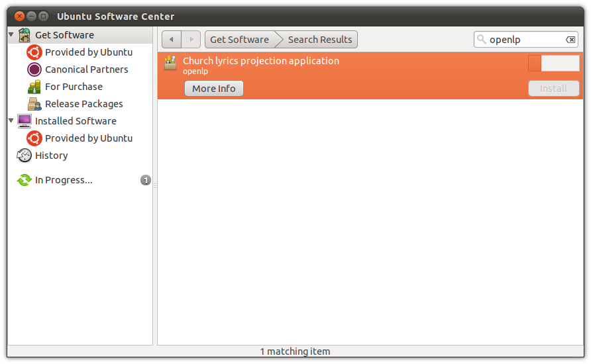
Task: Click the magnifier icon in the search box
Action: (x=481, y=39)
